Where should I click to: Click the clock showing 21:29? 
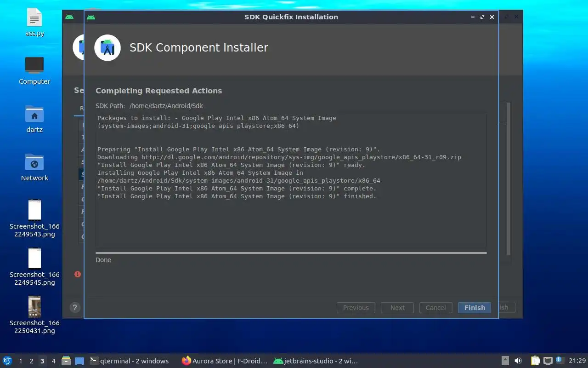pos(577,361)
